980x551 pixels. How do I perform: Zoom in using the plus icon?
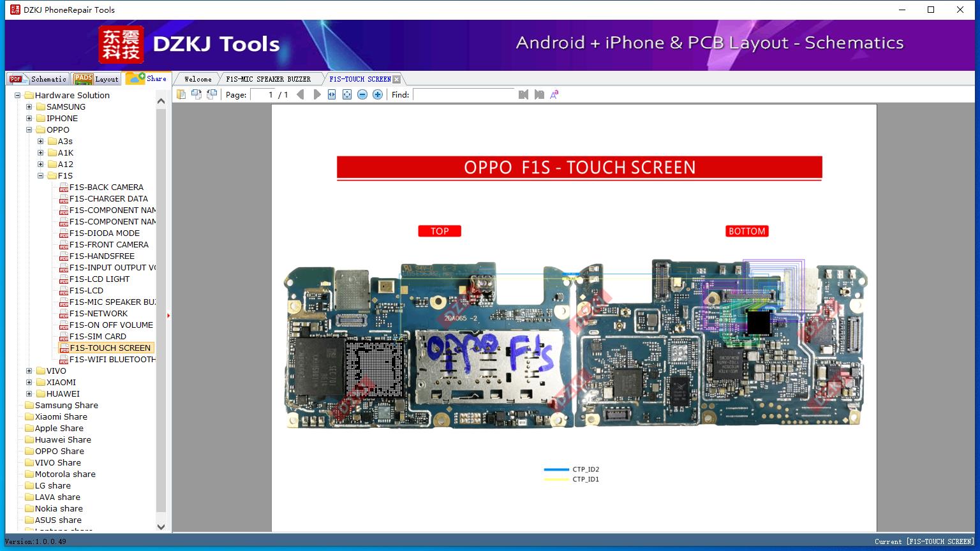(x=378, y=94)
